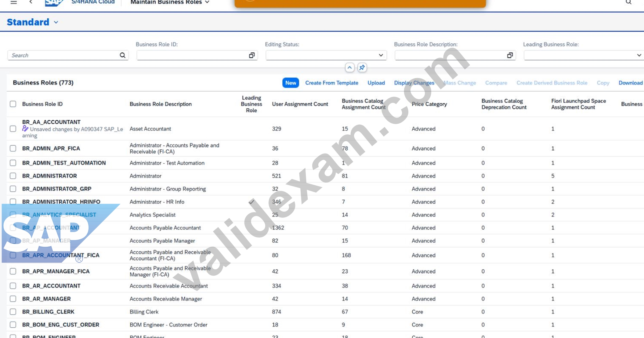Screen dimensions: 644x338
Task: Click the back arrow icon
Action: pyautogui.click(x=31, y=2)
